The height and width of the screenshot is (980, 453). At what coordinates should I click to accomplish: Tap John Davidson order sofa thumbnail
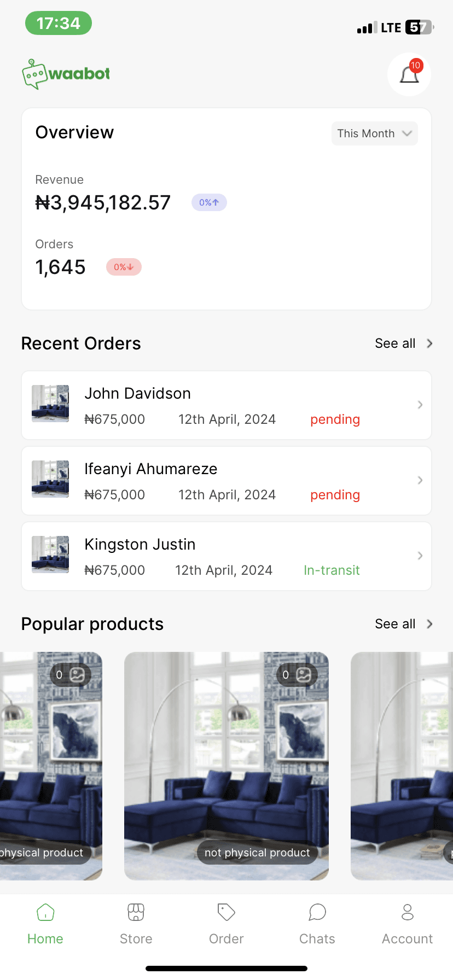[50, 404]
